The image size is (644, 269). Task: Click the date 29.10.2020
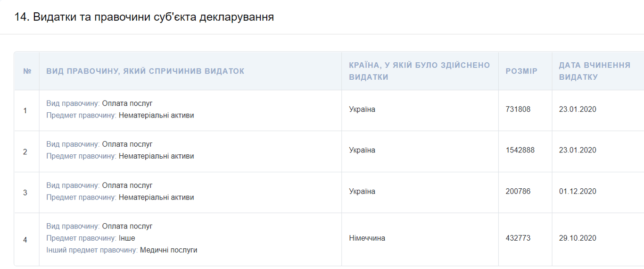pyautogui.click(x=578, y=238)
